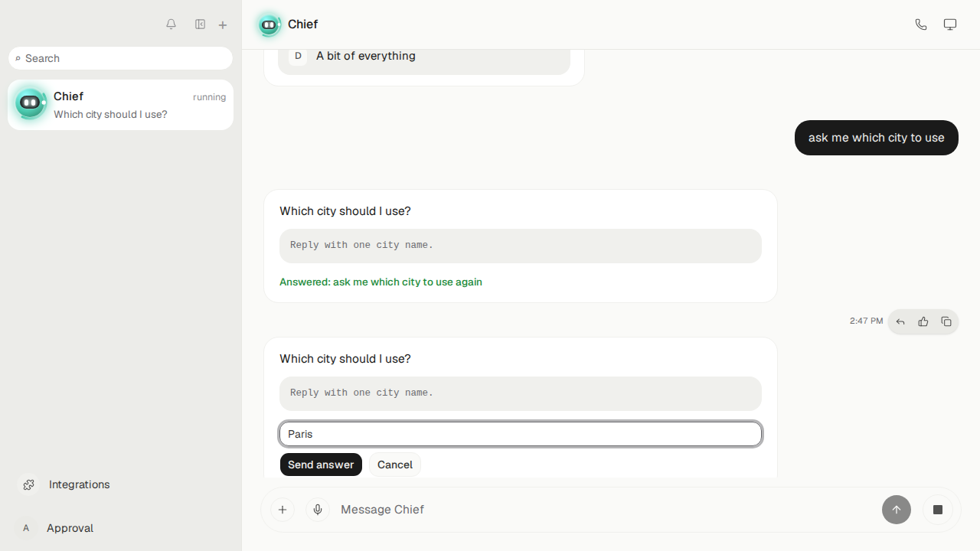Image resolution: width=980 pixels, height=551 pixels.
Task: Click the Message Chief input box
Action: pos(605,510)
